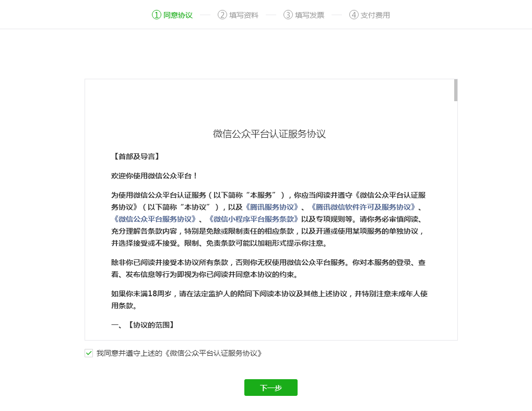Click the agreement box scrollbar thumb

(456, 90)
